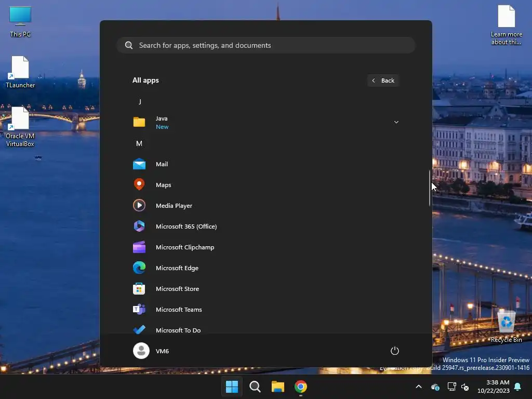The width and height of the screenshot is (532, 399).
Task: Launch Microsoft Clipchamp icon
Action: [x=139, y=247]
